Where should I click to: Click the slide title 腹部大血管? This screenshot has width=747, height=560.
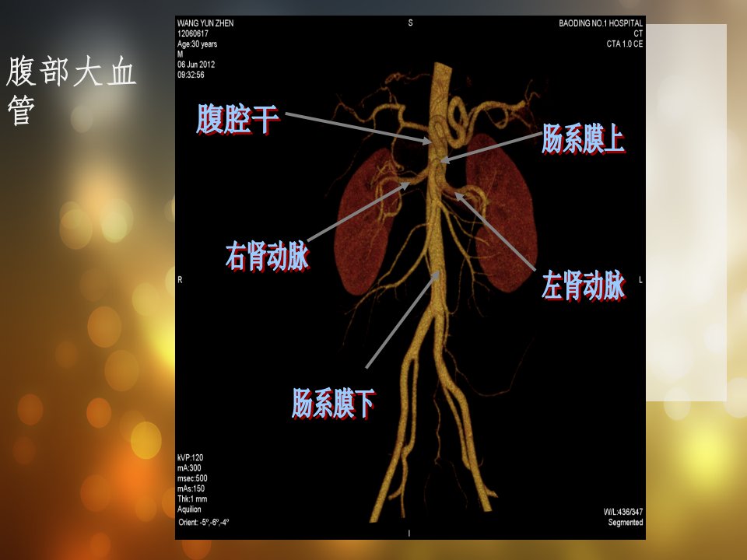72,90
